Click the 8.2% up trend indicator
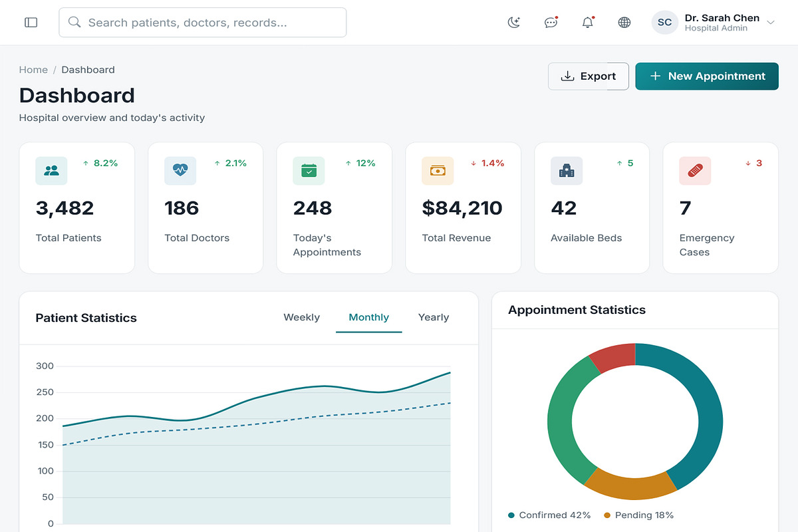The image size is (798, 532). [100, 163]
